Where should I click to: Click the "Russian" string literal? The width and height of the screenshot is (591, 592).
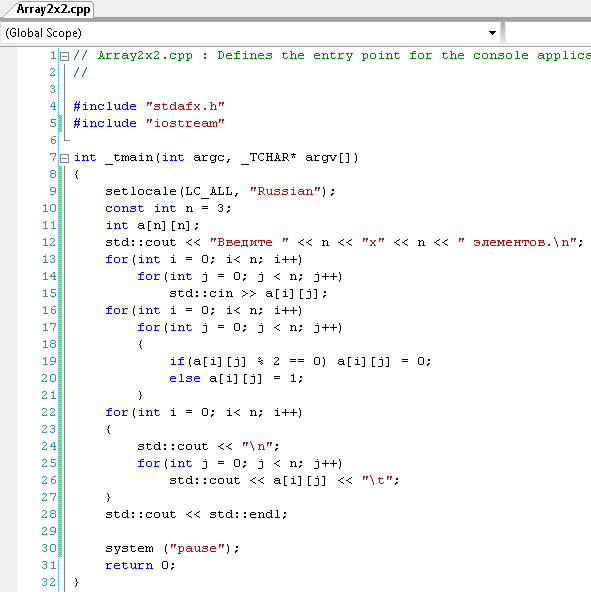[285, 191]
